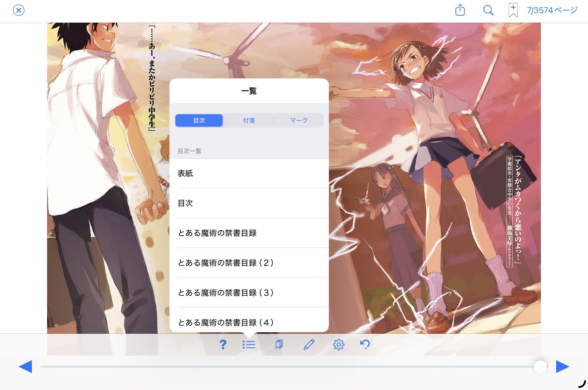Tap the 7/3574ページ page indicator
The width and height of the screenshot is (588, 390).
coord(552,10)
